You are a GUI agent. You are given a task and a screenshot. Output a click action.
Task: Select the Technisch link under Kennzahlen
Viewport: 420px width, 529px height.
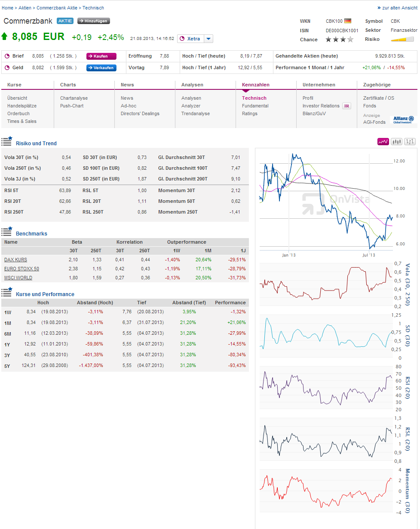point(254,98)
